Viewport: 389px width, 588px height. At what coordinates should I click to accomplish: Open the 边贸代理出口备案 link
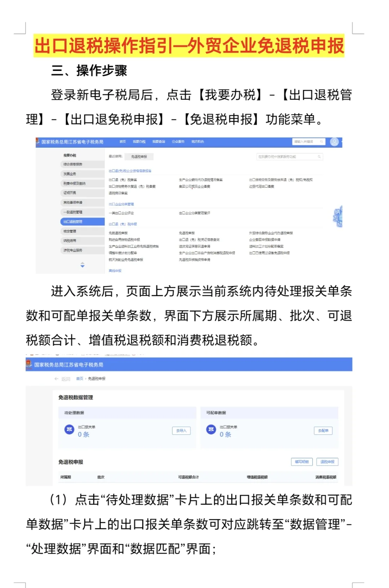point(262,187)
